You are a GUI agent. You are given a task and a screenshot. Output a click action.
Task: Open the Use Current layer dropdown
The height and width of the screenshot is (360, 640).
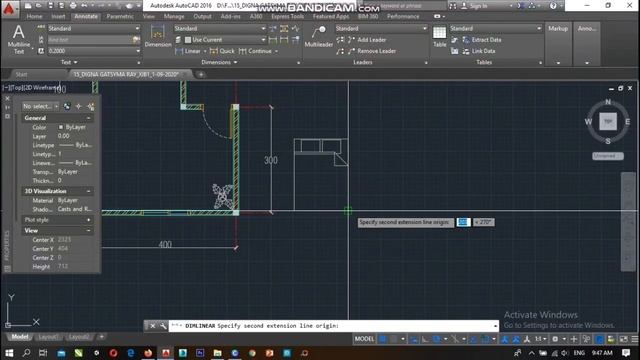coord(225,40)
